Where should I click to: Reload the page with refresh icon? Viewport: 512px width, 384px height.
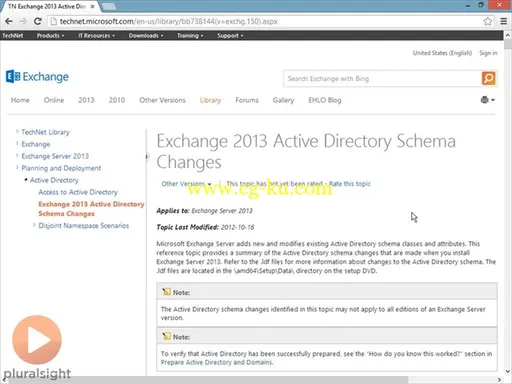point(38,21)
